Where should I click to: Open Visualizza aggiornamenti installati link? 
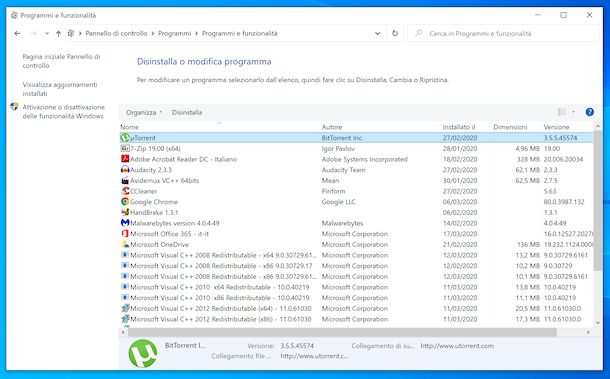60,89
